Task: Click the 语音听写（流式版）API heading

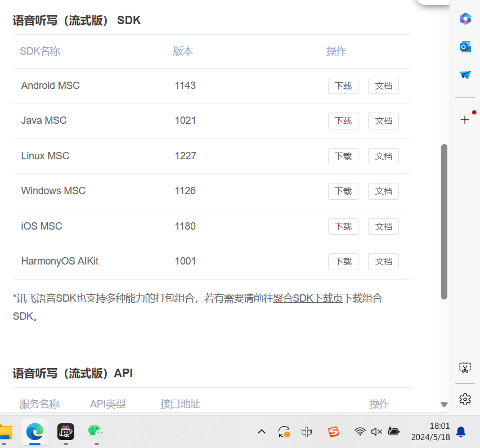Action: click(73, 373)
